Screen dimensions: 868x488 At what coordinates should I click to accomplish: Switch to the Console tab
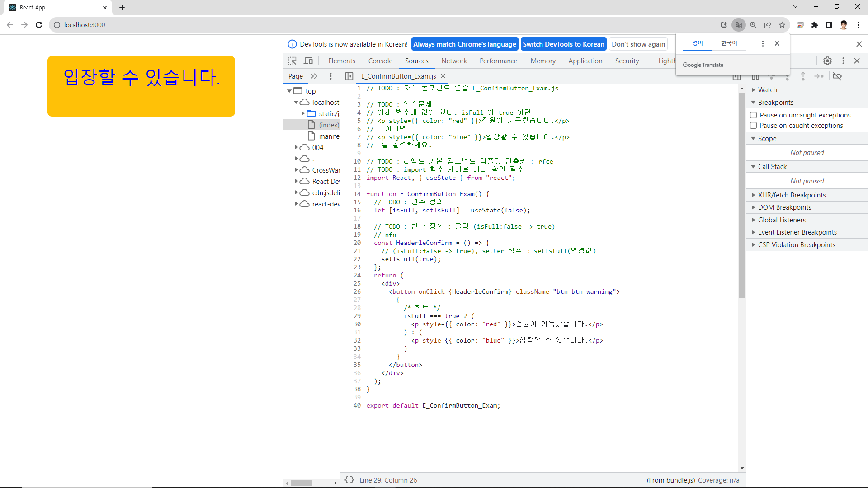coord(380,61)
